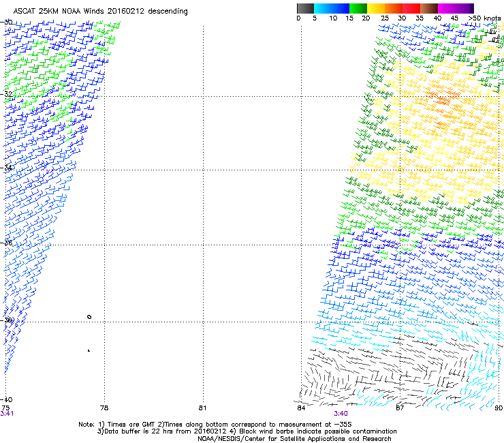Click the longitude label '75'
The width and height of the screenshot is (504, 443).
pos(5,408)
